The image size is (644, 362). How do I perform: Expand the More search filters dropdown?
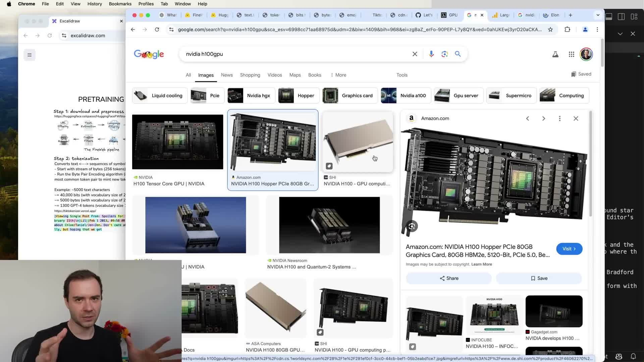[338, 75]
